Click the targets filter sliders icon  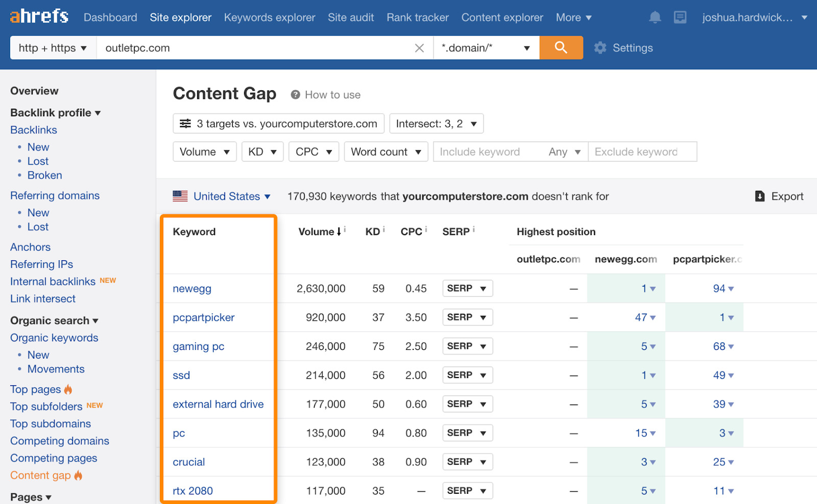pyautogui.click(x=185, y=123)
